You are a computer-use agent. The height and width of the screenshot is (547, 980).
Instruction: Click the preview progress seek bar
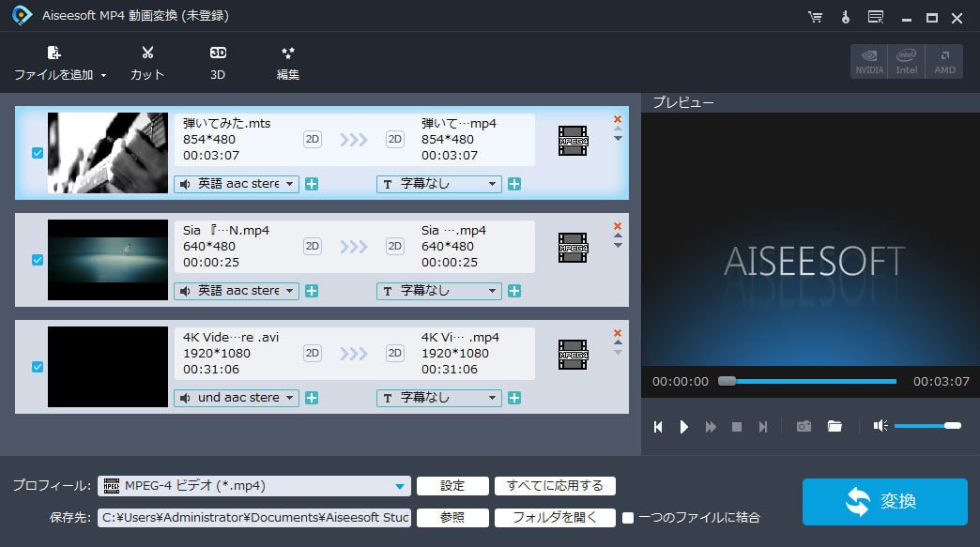[807, 381]
